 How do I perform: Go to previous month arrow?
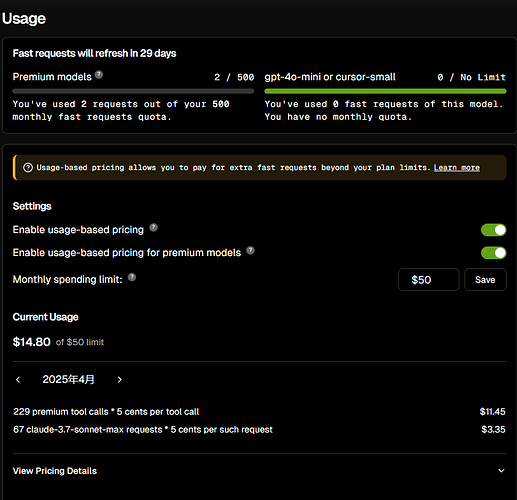click(18, 380)
